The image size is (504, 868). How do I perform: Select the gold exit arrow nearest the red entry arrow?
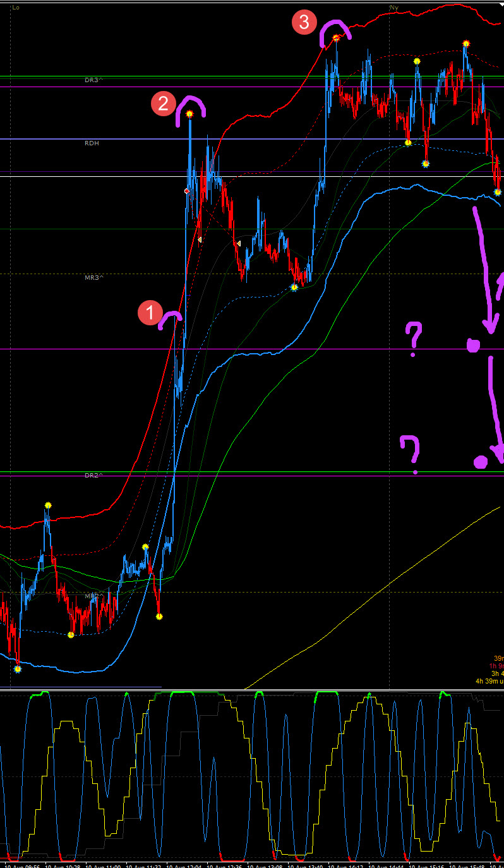[x=200, y=239]
